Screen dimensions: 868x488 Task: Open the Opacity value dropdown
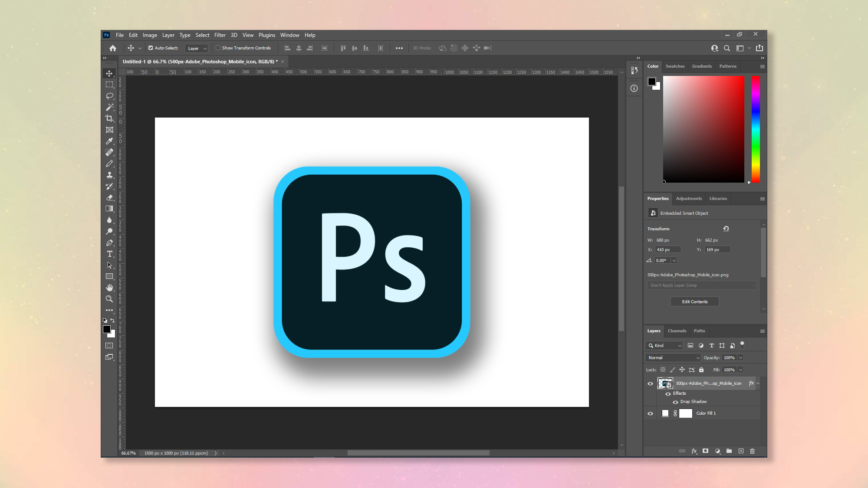[741, 357]
